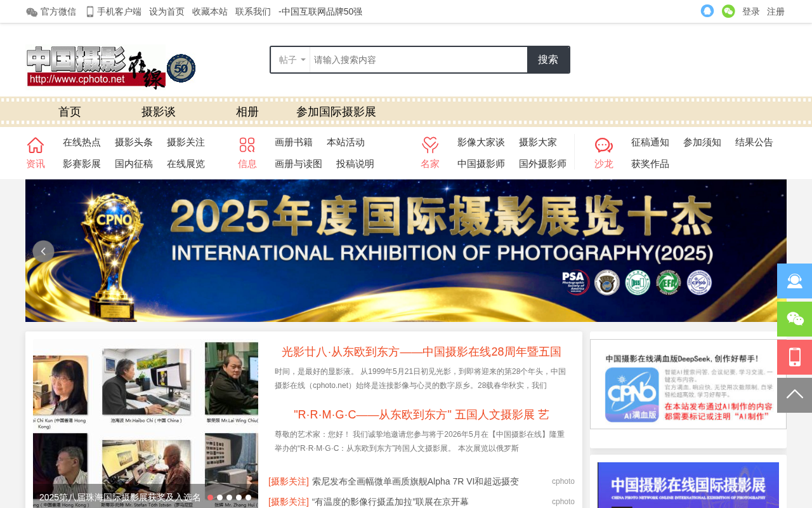Select the last slideshow indicator dot

(248, 498)
